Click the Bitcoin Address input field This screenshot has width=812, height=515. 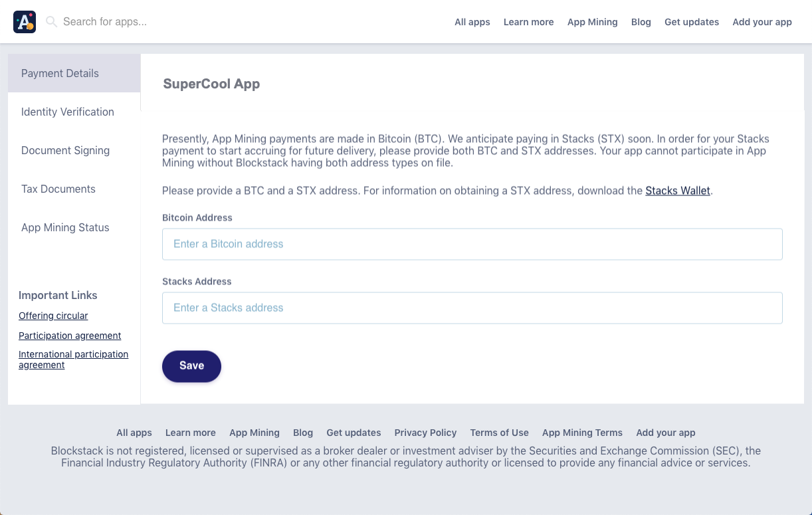[x=472, y=244]
